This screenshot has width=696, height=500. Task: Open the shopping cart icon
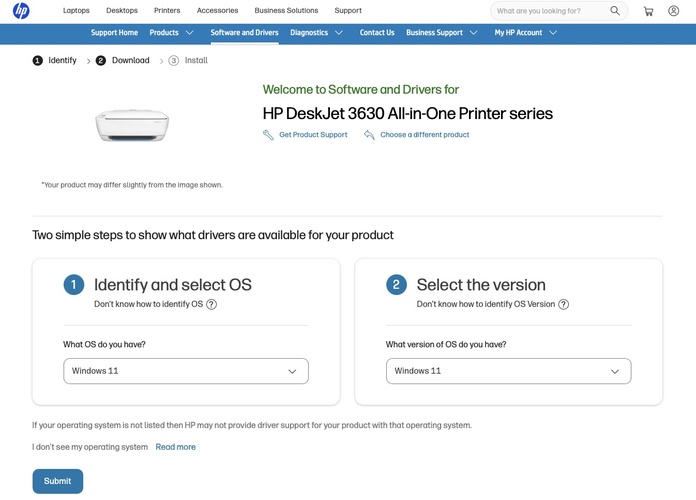(x=649, y=11)
